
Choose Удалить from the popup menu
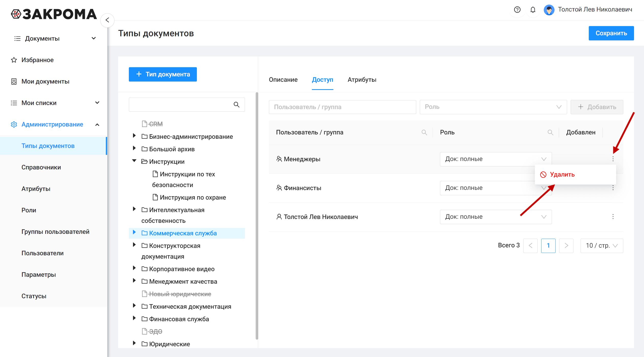pos(575,175)
